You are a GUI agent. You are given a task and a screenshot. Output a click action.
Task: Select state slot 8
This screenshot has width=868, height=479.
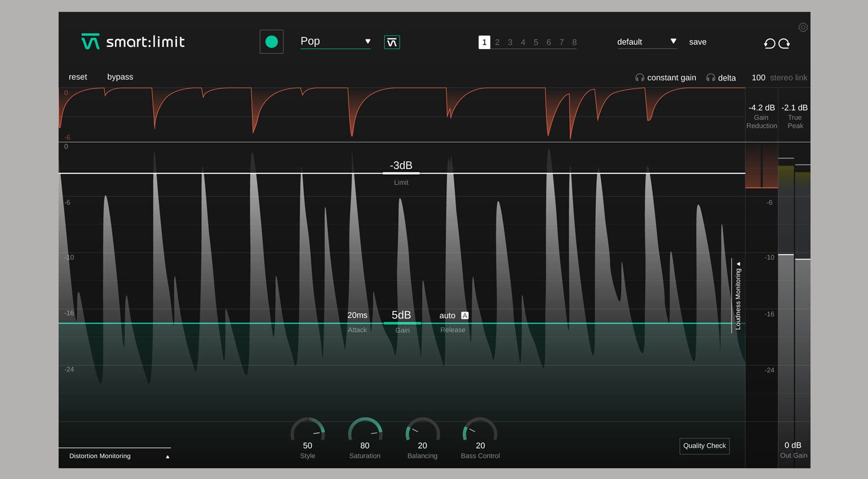point(574,42)
